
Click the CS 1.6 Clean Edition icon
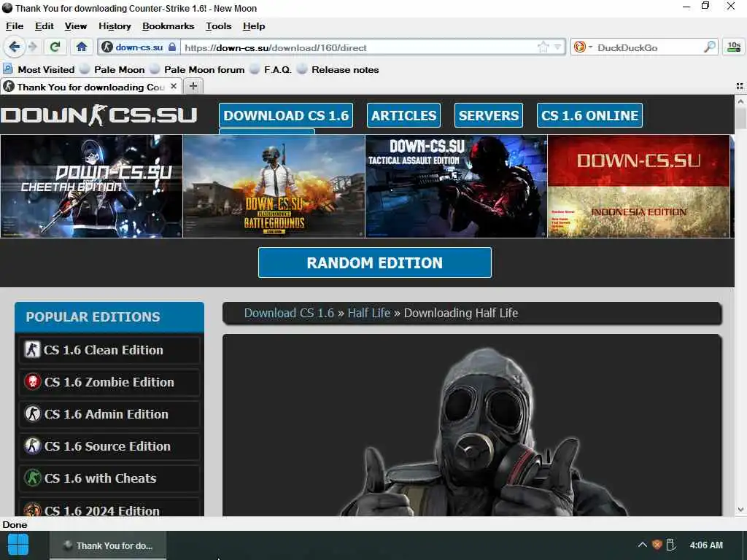[32, 349]
